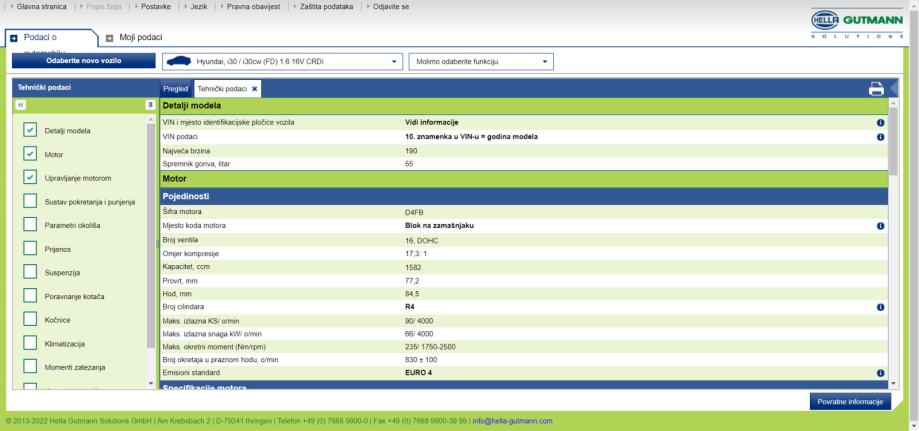Click main content scrollbar up arrow

point(893,103)
